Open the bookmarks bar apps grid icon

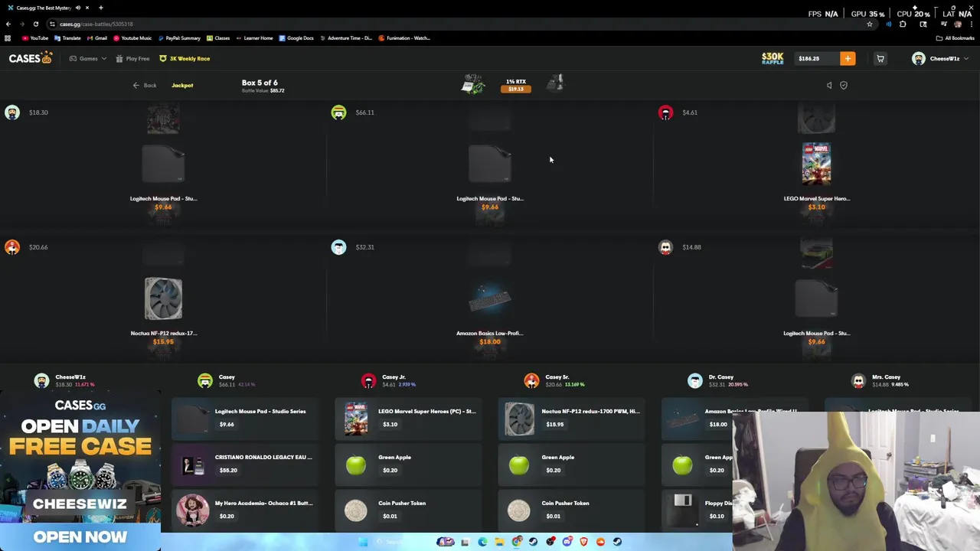click(x=8, y=37)
